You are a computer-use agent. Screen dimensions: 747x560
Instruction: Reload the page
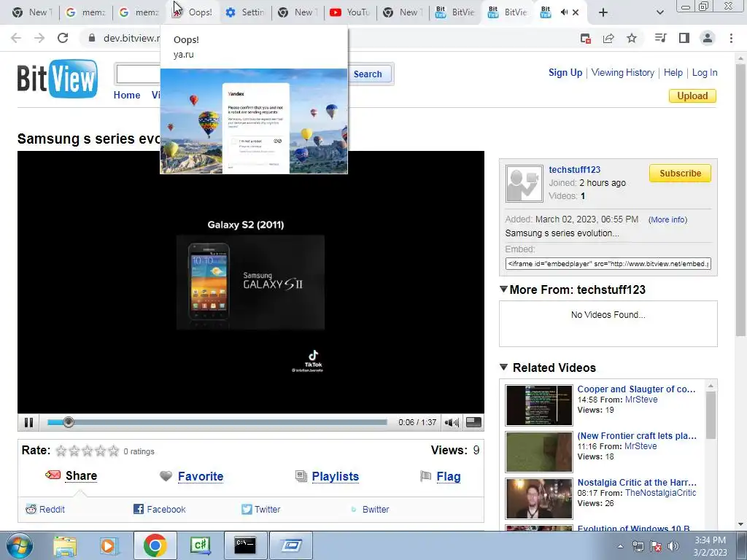(x=63, y=38)
